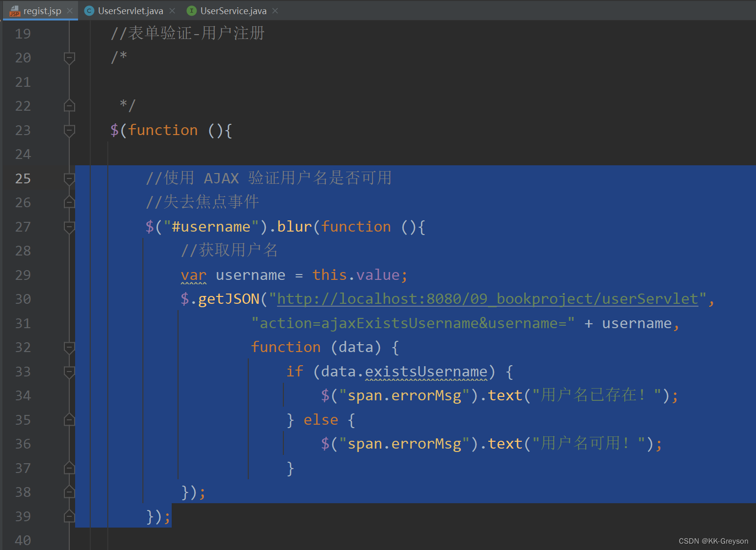Image resolution: width=756 pixels, height=550 pixels.
Task: Click the //表单验证-用户注册 comment
Action: [188, 33]
